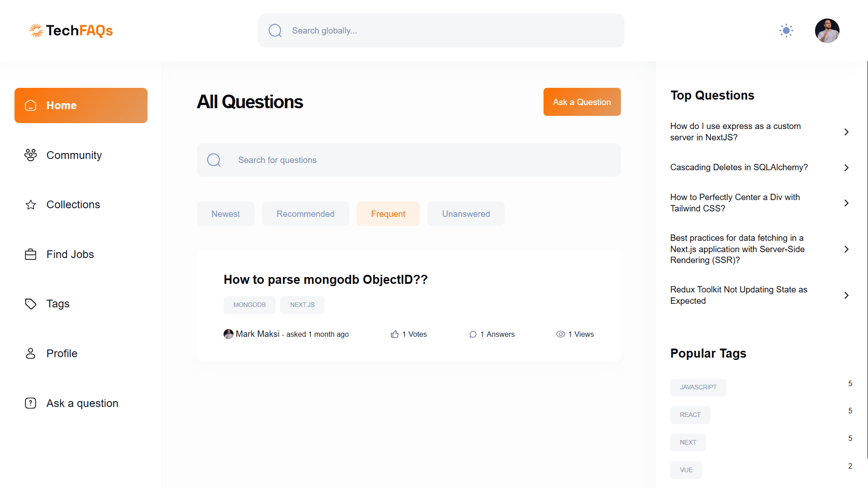Select the Newest filter chip

pos(225,214)
